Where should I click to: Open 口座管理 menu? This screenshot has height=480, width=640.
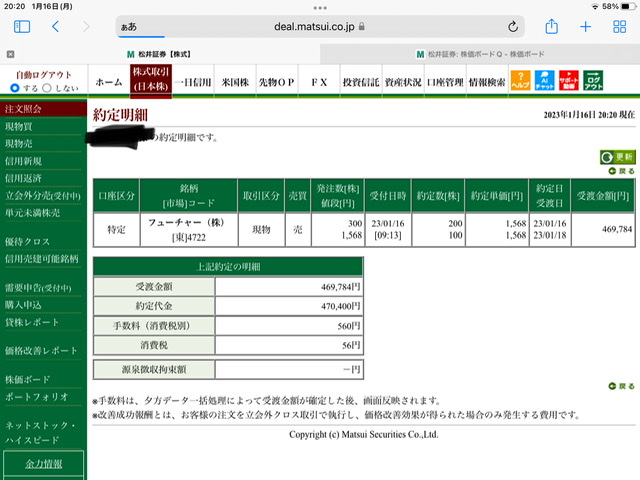(x=445, y=82)
